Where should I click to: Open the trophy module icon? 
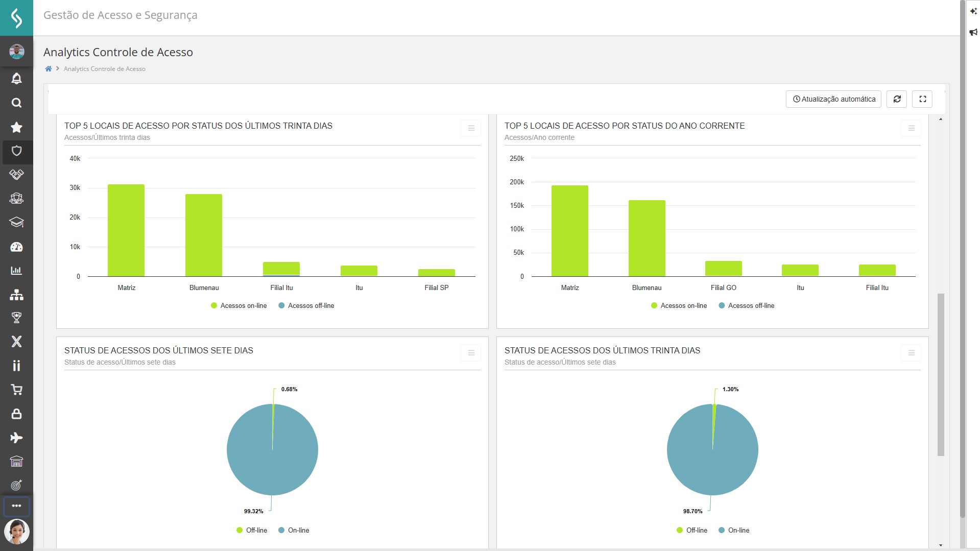(x=16, y=318)
